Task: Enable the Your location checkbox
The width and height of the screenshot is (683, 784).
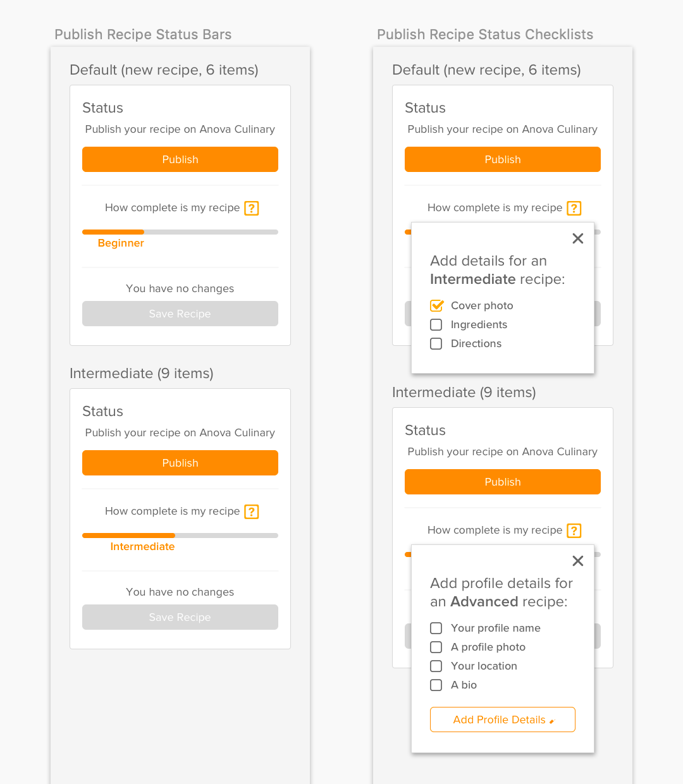Action: [436, 666]
